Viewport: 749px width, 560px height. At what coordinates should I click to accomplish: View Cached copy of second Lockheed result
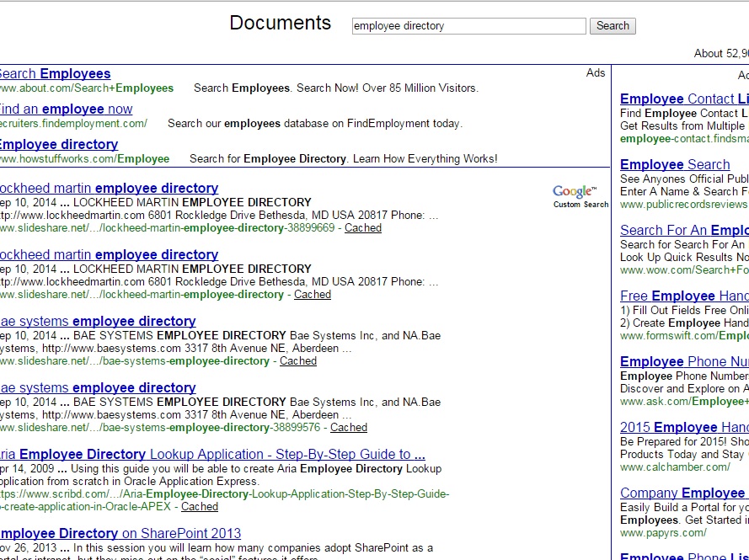pyautogui.click(x=313, y=294)
